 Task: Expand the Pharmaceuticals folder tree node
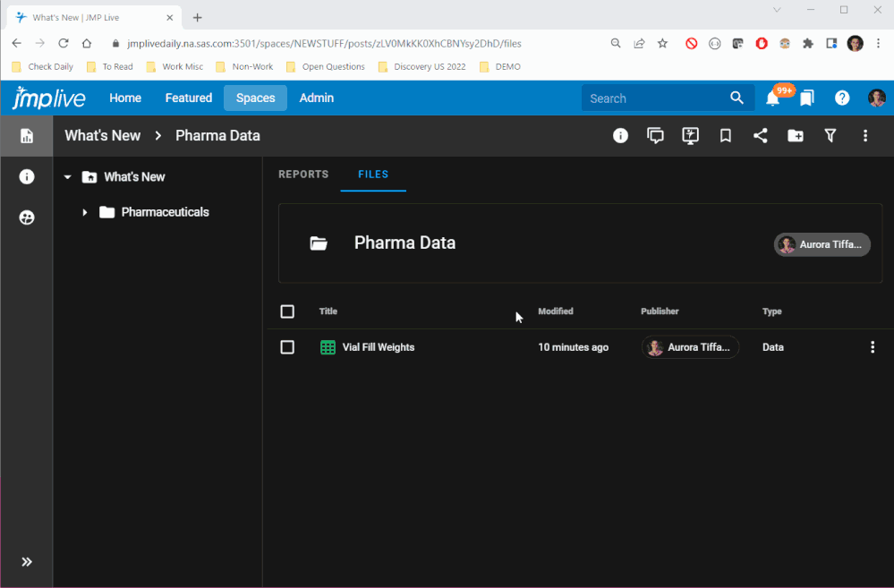point(85,212)
